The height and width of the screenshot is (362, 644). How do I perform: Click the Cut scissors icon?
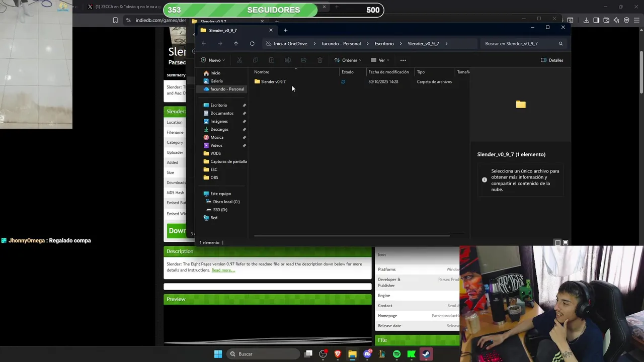[x=239, y=60]
